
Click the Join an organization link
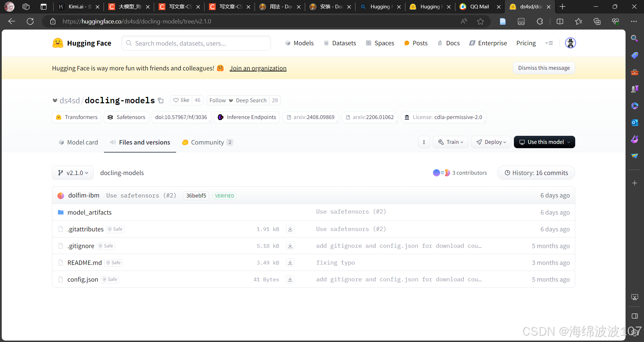click(x=258, y=68)
